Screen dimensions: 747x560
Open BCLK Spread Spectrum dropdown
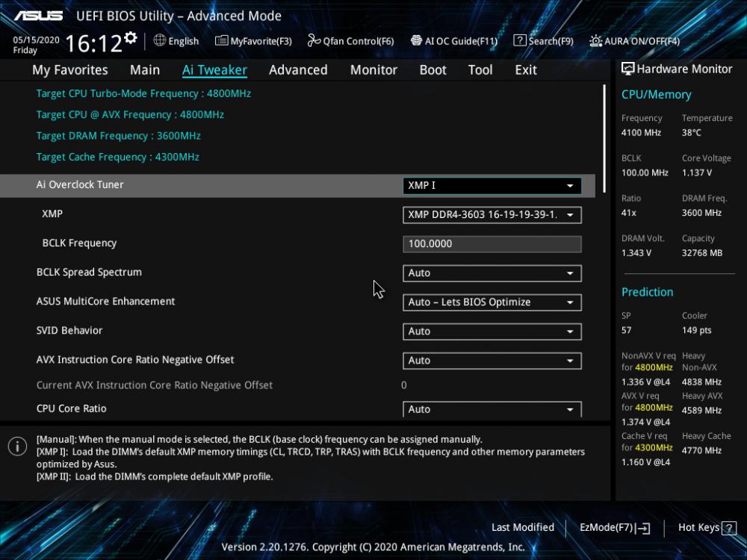pyautogui.click(x=492, y=273)
